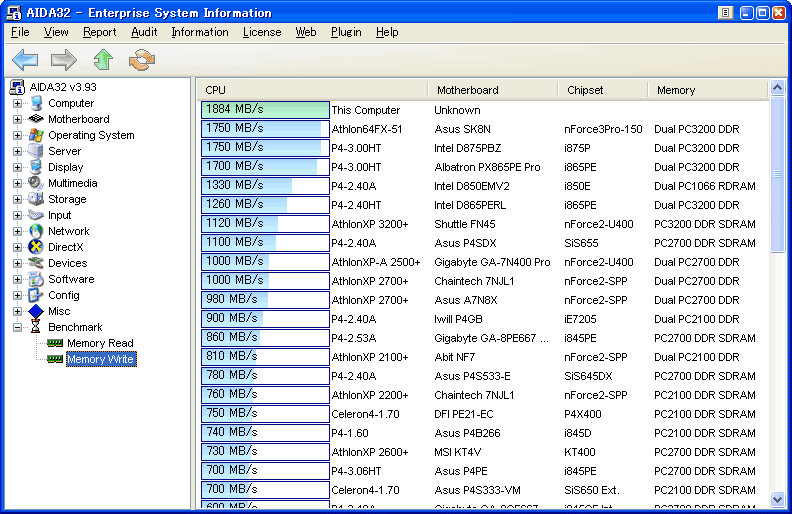Click the Server tree icon

[36, 151]
